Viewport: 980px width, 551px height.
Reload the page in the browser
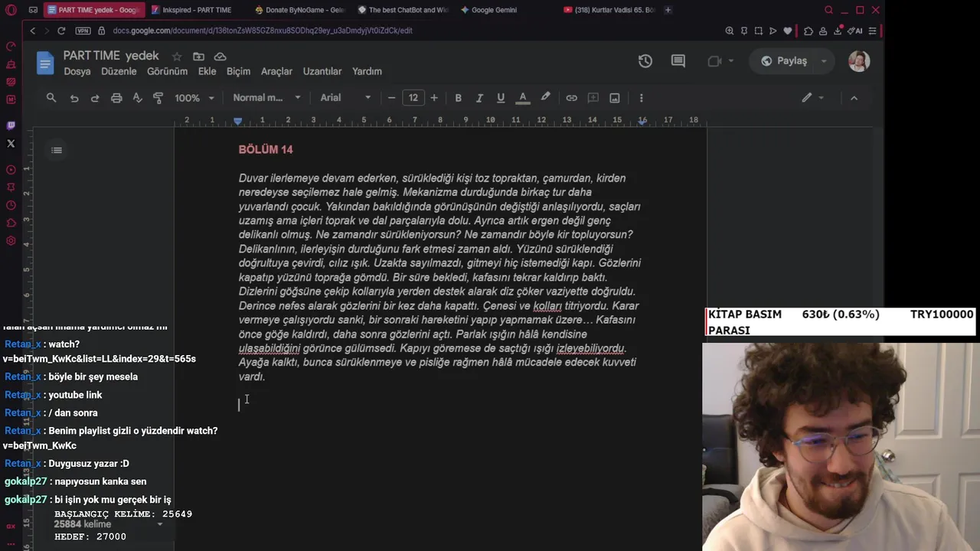61,31
